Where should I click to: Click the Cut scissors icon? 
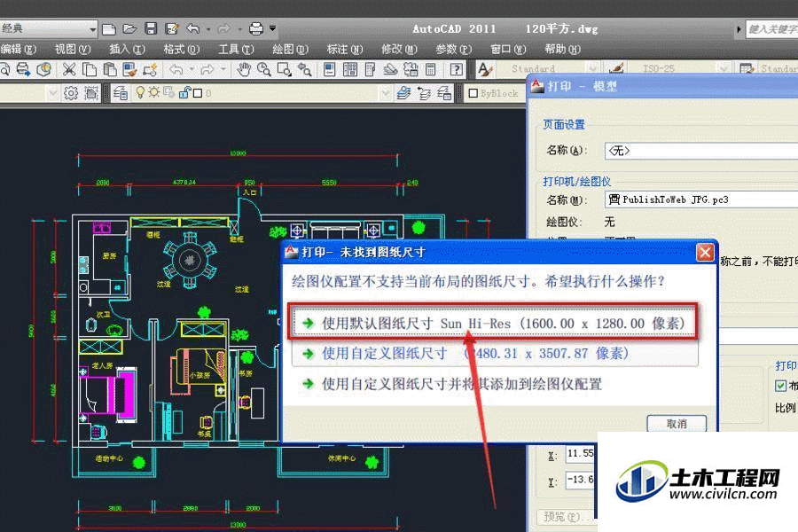pos(68,69)
